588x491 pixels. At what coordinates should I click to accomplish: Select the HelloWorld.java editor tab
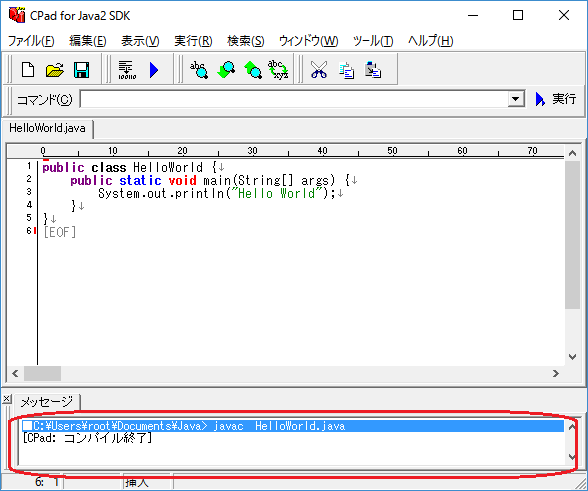(x=47, y=128)
